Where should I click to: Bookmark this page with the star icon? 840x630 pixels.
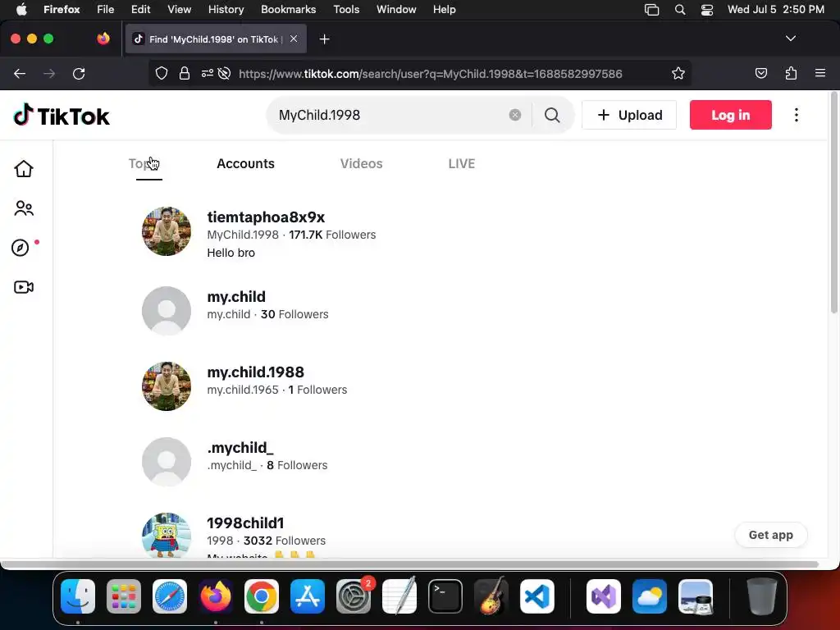[x=678, y=73]
